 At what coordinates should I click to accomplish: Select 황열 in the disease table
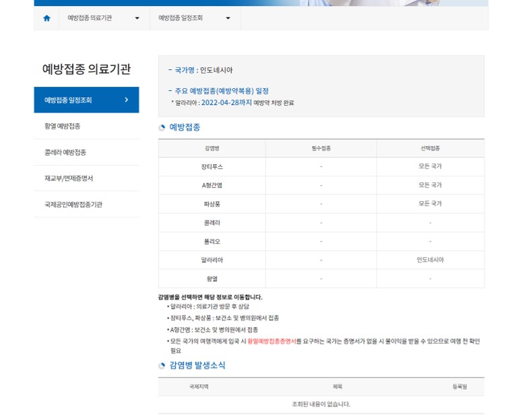tap(212, 279)
